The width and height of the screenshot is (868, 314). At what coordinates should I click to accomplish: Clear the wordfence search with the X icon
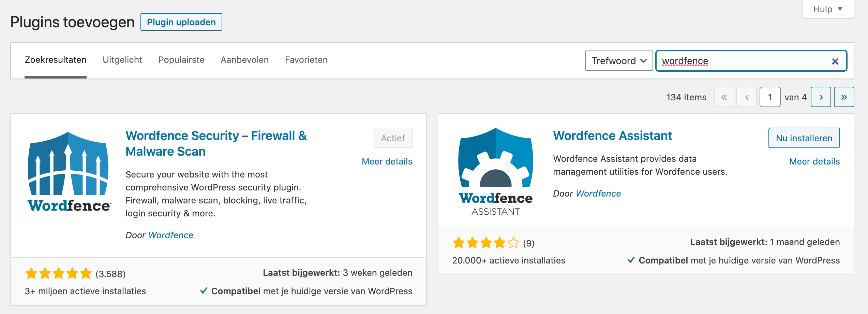click(x=835, y=61)
